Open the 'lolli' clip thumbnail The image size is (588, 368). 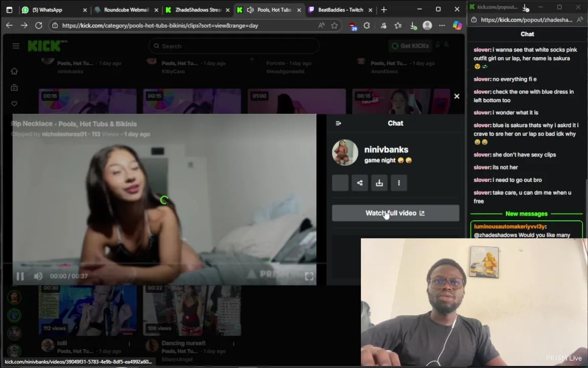[x=88, y=311]
